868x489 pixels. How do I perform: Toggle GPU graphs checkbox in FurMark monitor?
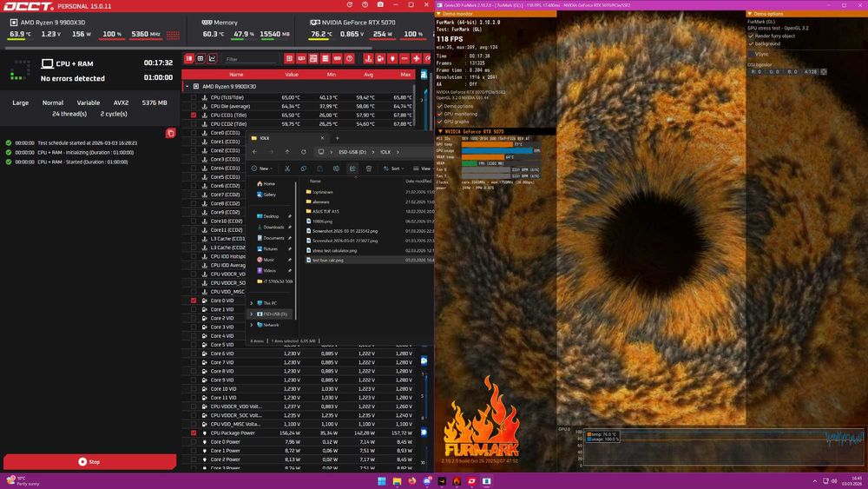[440, 122]
